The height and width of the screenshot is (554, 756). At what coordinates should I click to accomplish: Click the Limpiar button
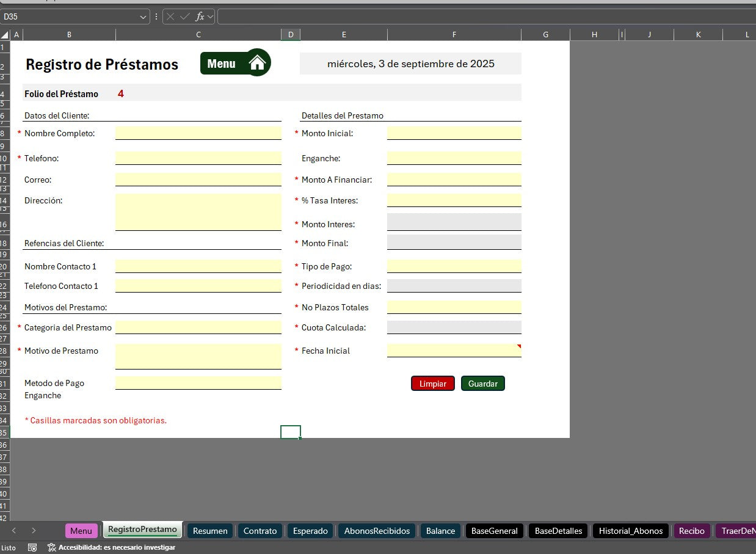tap(432, 383)
